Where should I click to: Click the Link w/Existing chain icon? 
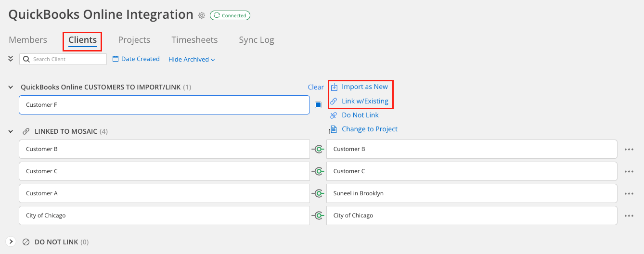coord(334,101)
